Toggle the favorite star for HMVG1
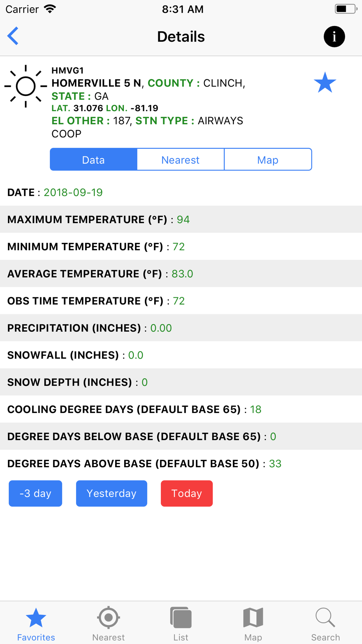362x644 pixels. click(325, 83)
